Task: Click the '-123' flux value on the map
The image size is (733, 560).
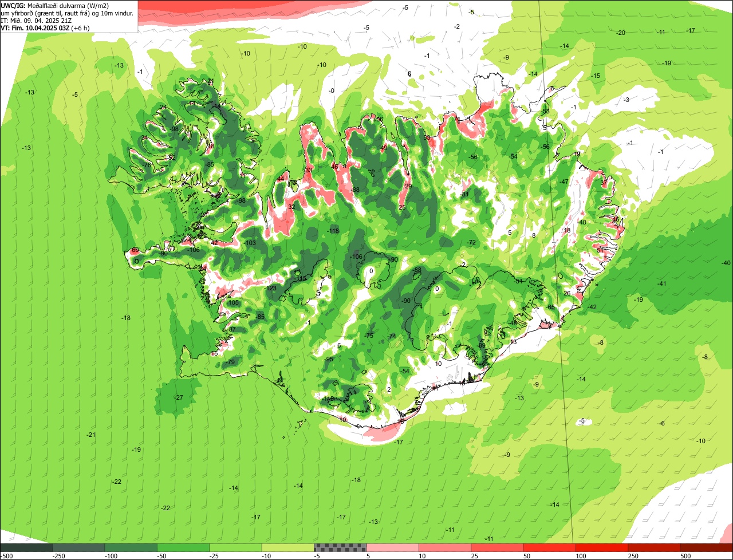Action: pos(271,288)
